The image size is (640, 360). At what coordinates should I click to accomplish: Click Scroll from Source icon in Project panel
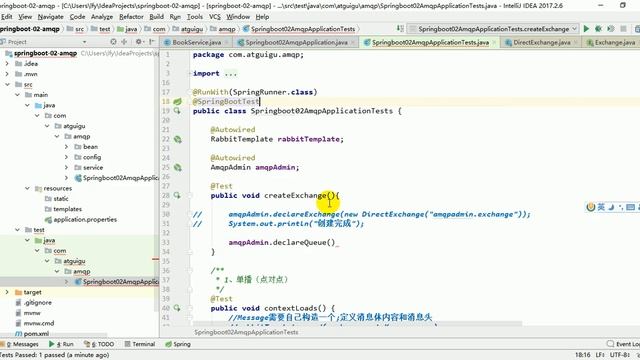point(113,42)
